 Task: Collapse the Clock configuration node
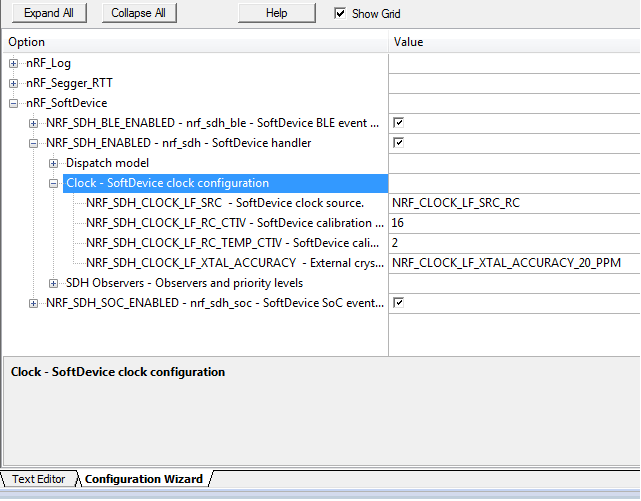[x=54, y=183]
